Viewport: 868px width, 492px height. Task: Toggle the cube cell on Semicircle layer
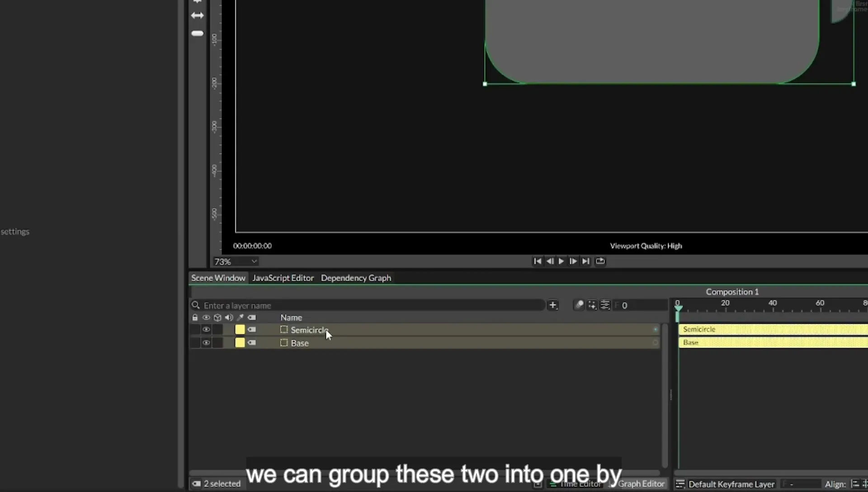coord(217,330)
